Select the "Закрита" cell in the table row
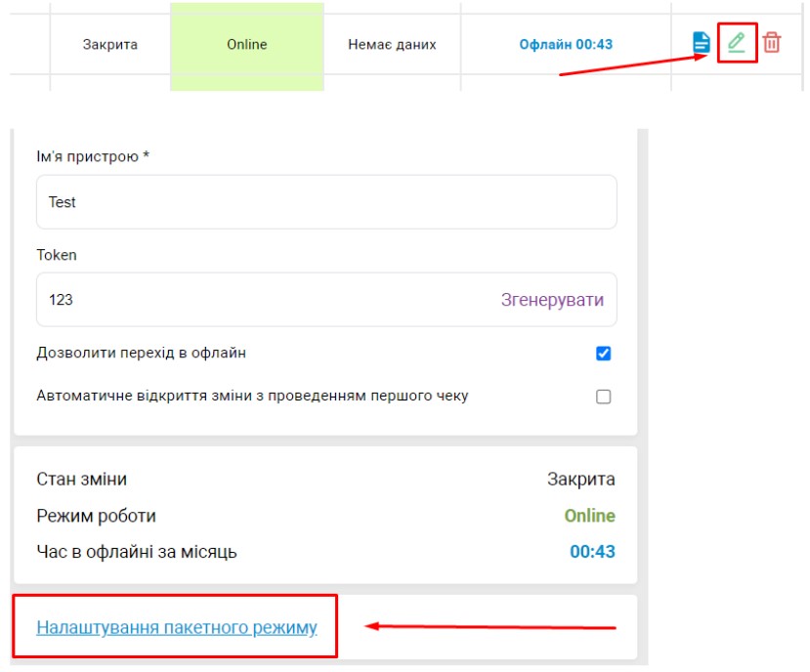Image resolution: width=810 pixels, height=672 pixels. click(x=110, y=45)
